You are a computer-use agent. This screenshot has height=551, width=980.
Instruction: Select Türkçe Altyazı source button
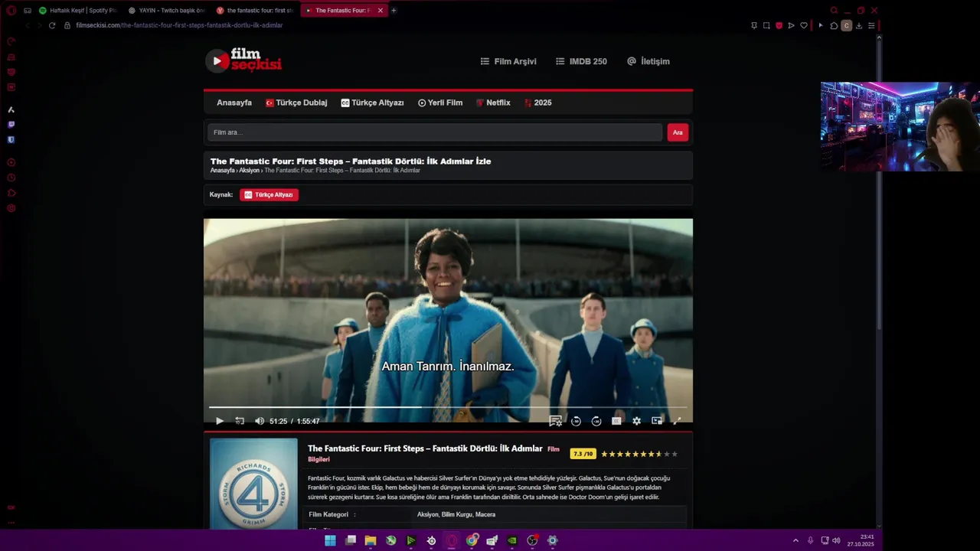pyautogui.click(x=269, y=195)
